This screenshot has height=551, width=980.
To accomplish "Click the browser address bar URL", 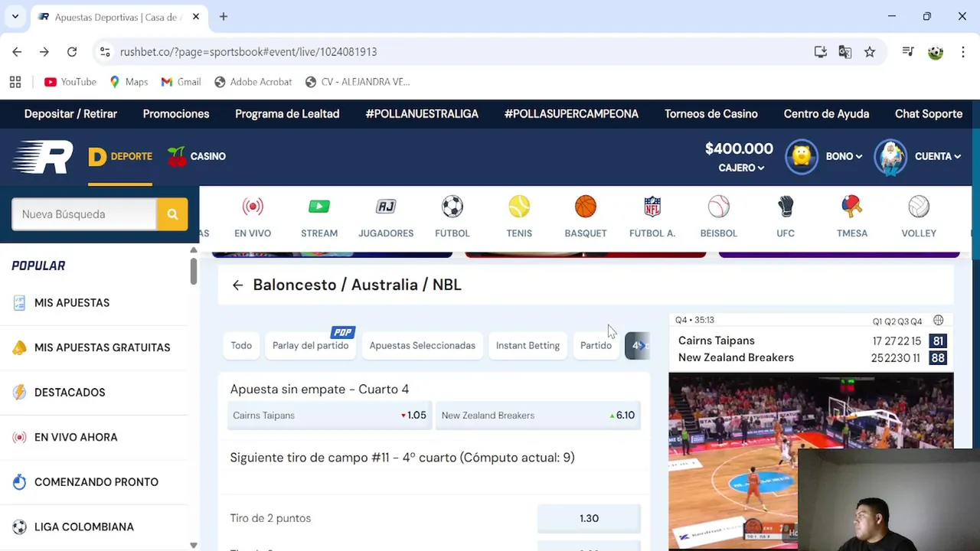I will pos(248,52).
